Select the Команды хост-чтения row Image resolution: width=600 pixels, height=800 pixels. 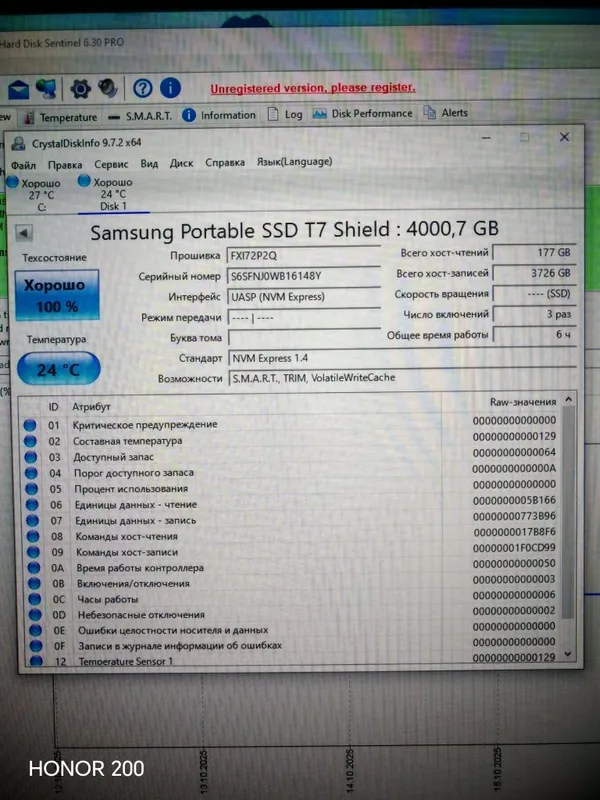pos(291,534)
